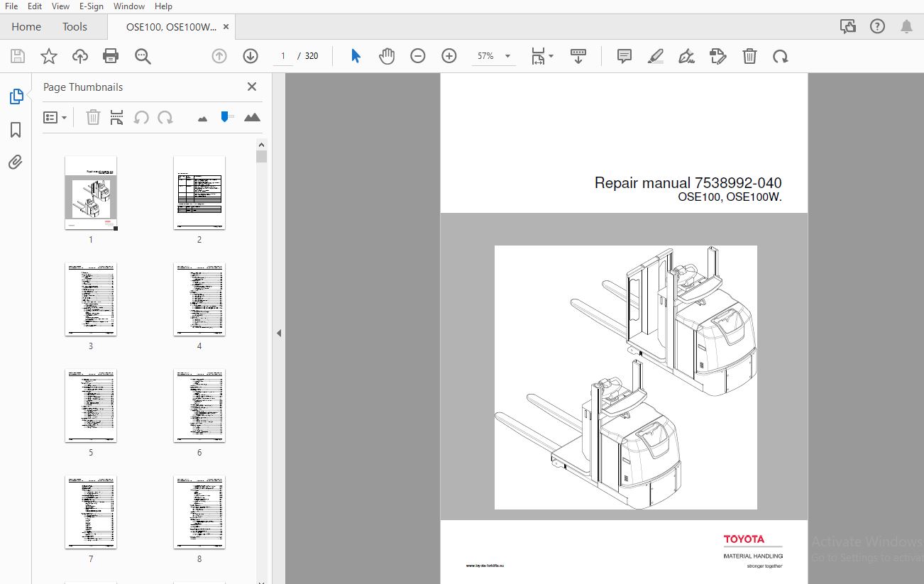The height and width of the screenshot is (584, 924).
Task: Insert pages icon in thumbnails panel
Action: point(117,117)
